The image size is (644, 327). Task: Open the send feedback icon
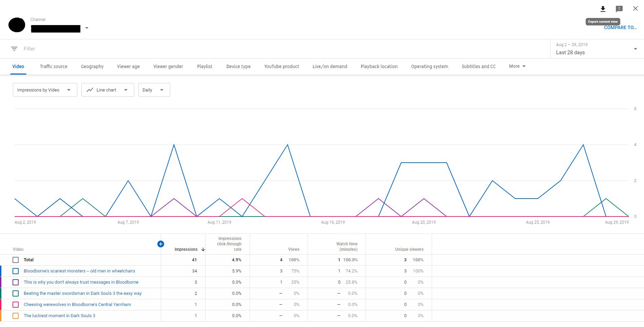[619, 9]
